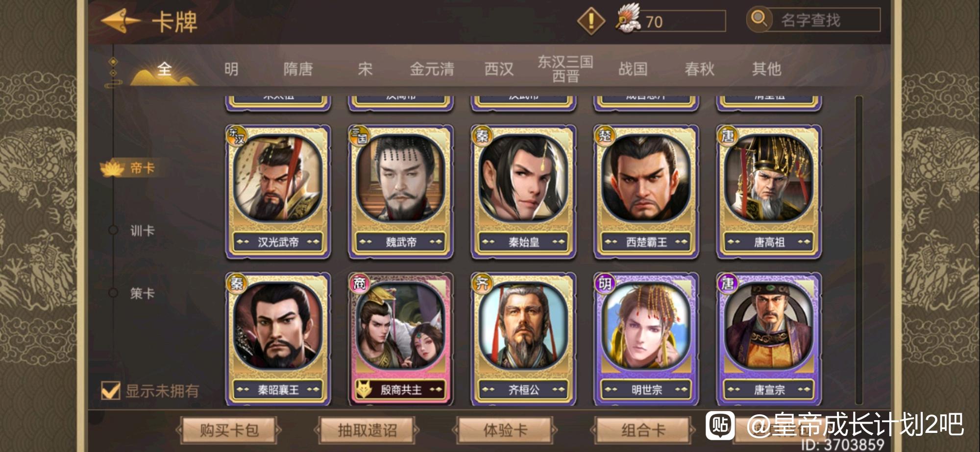Image resolution: width=980 pixels, height=452 pixels.
Task: Open the 体验卡 button
Action: tap(505, 430)
